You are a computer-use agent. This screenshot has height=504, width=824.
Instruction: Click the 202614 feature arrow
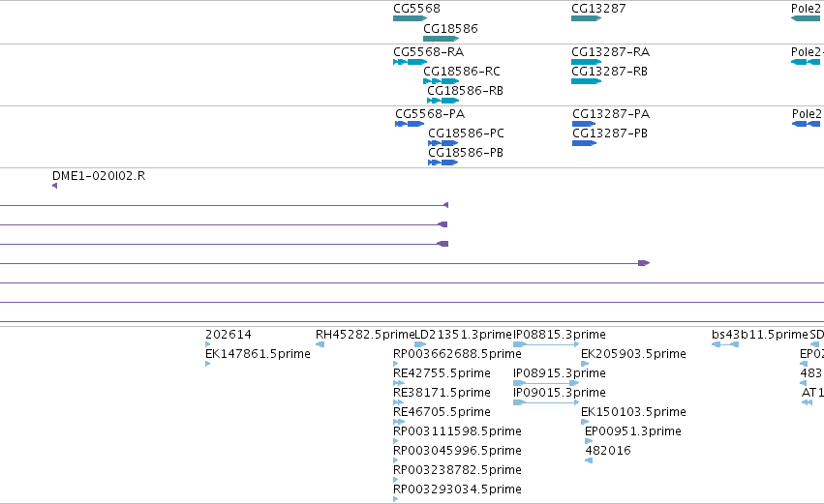tap(207, 344)
